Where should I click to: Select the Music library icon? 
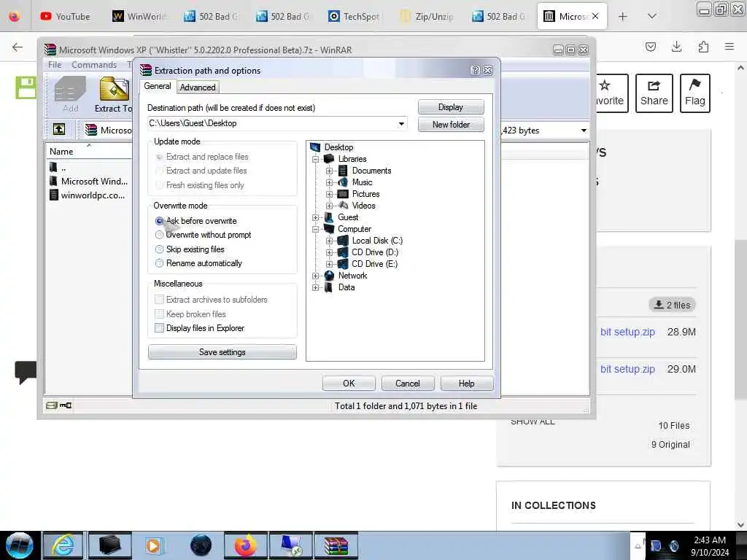click(343, 182)
